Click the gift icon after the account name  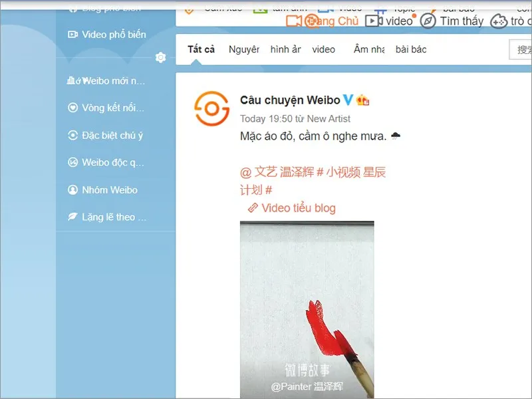pos(364,100)
